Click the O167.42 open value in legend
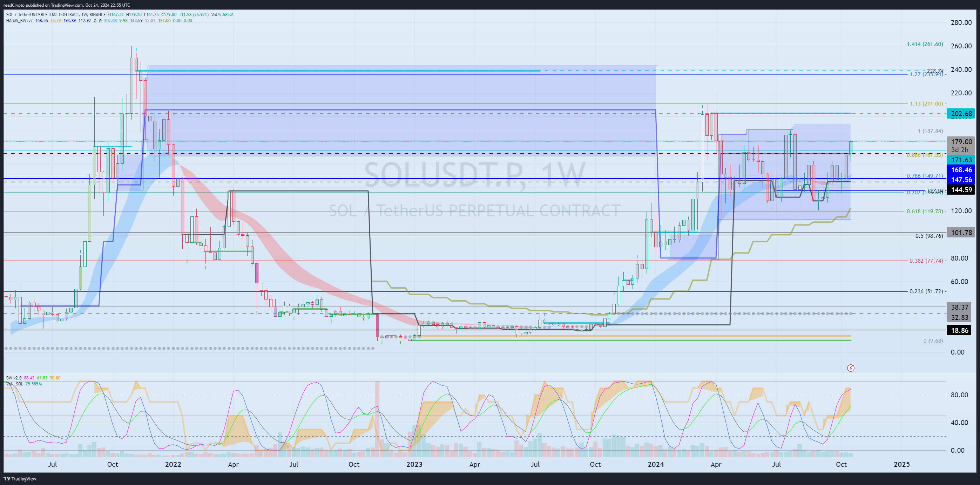 116,15
